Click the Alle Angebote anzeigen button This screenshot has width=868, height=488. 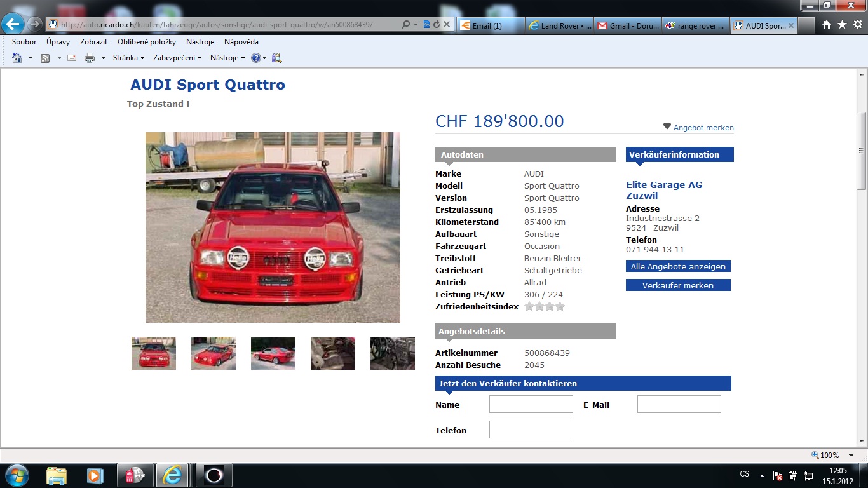click(678, 266)
